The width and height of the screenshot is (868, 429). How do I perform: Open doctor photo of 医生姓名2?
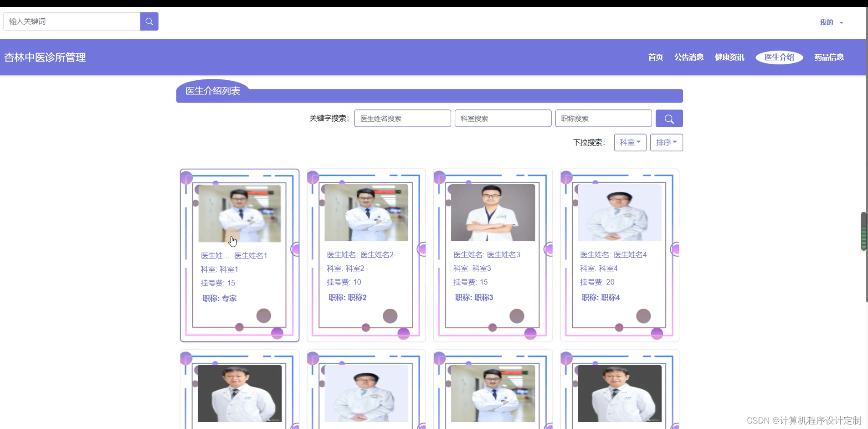(x=366, y=212)
